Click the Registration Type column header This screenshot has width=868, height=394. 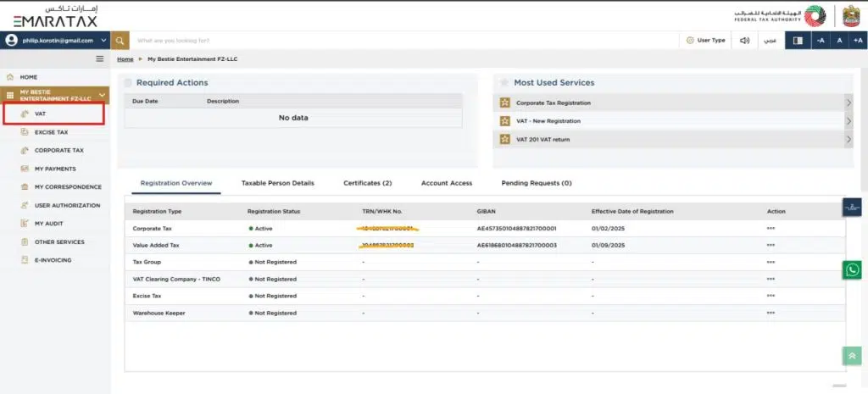(x=157, y=211)
